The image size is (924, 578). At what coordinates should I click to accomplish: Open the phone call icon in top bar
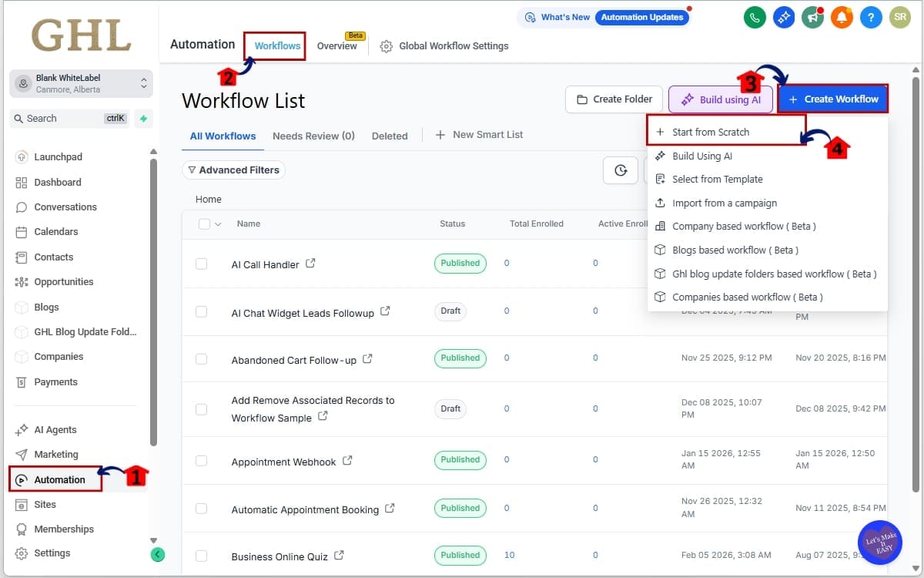pos(755,16)
